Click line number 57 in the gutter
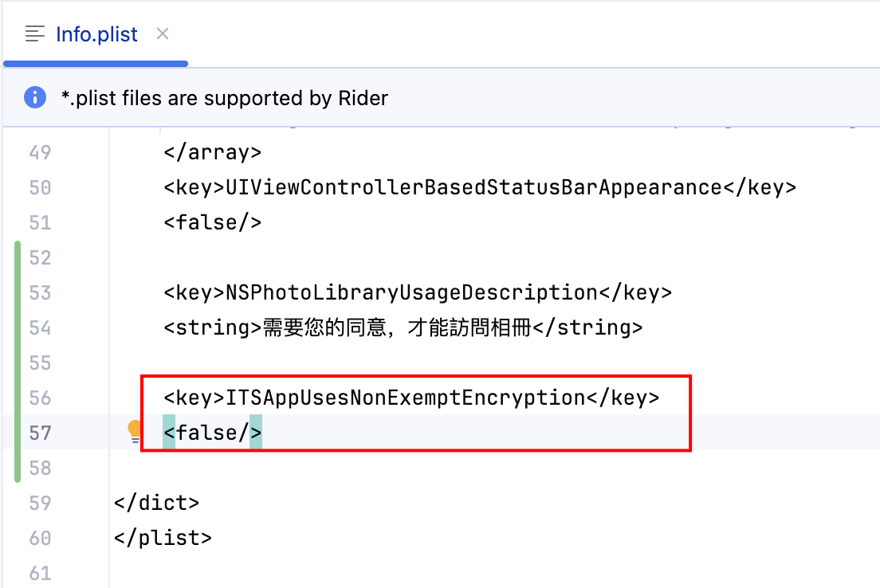 point(40,433)
